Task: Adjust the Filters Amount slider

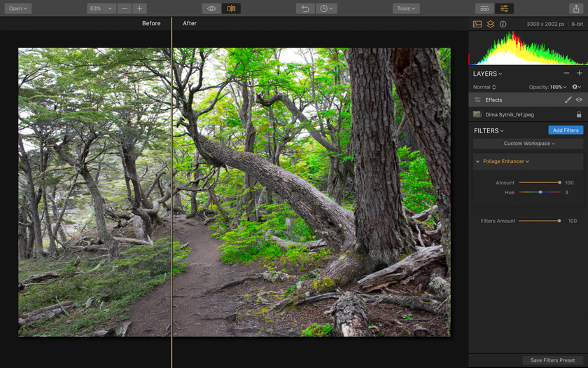Action: [540, 221]
